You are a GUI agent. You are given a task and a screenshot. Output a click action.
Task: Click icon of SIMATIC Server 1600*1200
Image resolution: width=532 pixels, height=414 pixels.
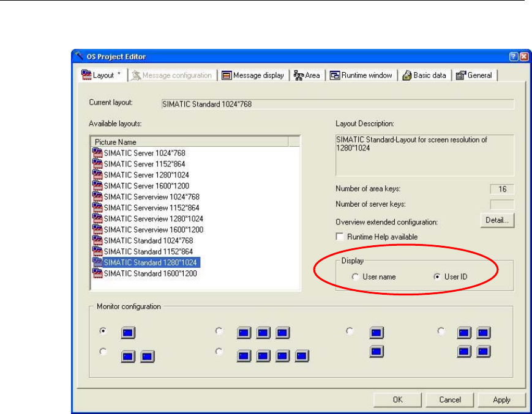pyautogui.click(x=97, y=186)
